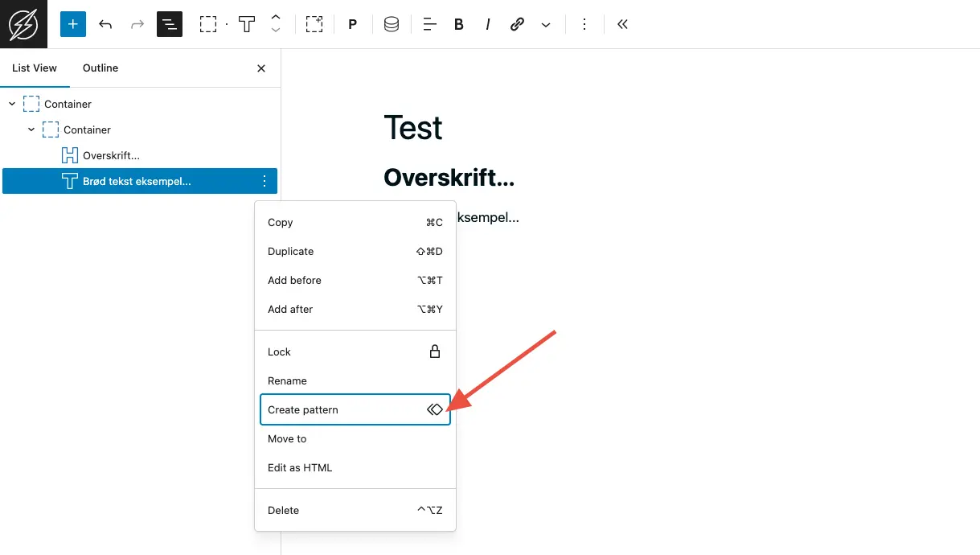This screenshot has width=980, height=555.
Task: Toggle italic formatting
Action: [x=487, y=24]
